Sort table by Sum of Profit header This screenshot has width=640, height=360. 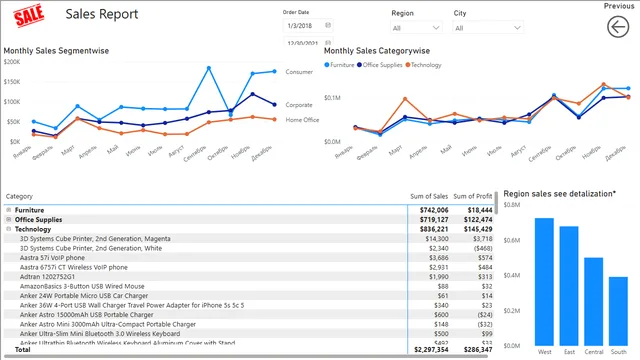473,196
